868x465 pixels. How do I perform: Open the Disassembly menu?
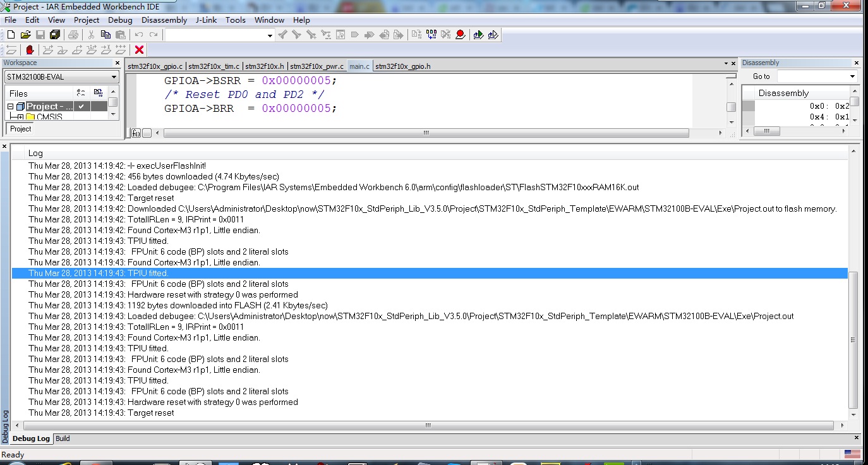pos(164,20)
